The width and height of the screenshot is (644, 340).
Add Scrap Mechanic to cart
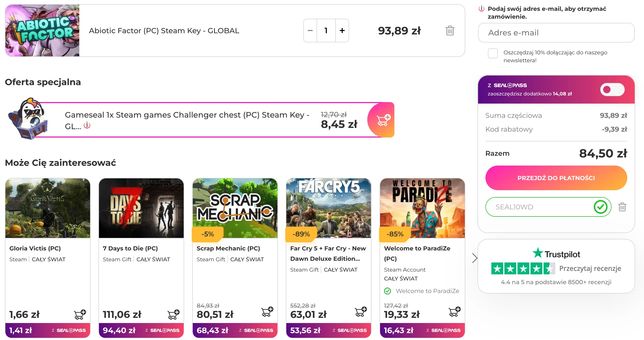[267, 311]
